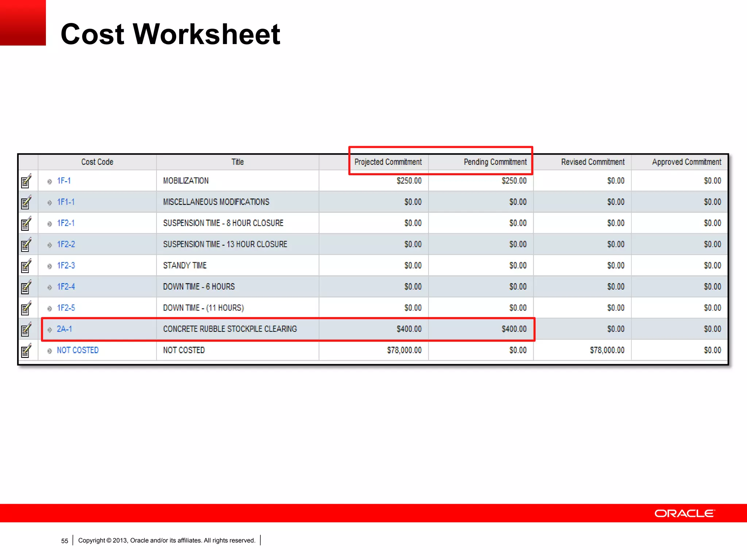Open cost code link 1F1-1
747x560 pixels.
(66, 202)
